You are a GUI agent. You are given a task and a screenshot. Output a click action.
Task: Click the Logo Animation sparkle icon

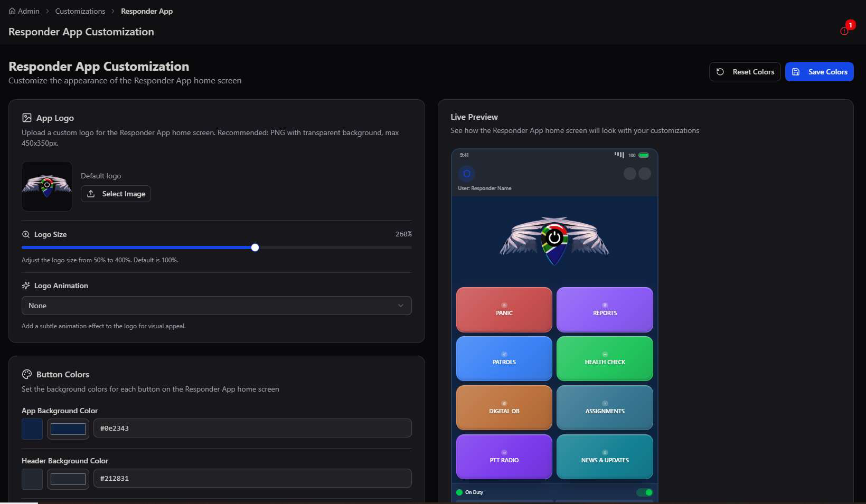click(x=26, y=286)
